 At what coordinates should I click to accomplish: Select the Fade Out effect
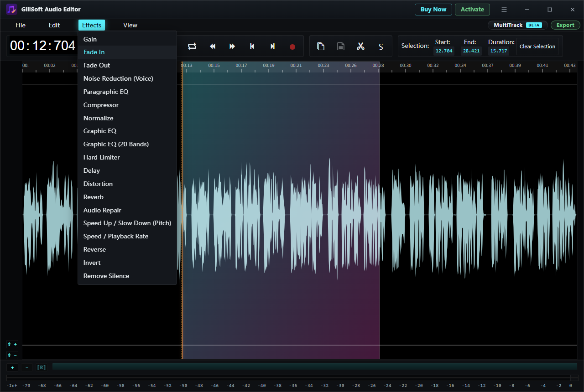click(127, 65)
